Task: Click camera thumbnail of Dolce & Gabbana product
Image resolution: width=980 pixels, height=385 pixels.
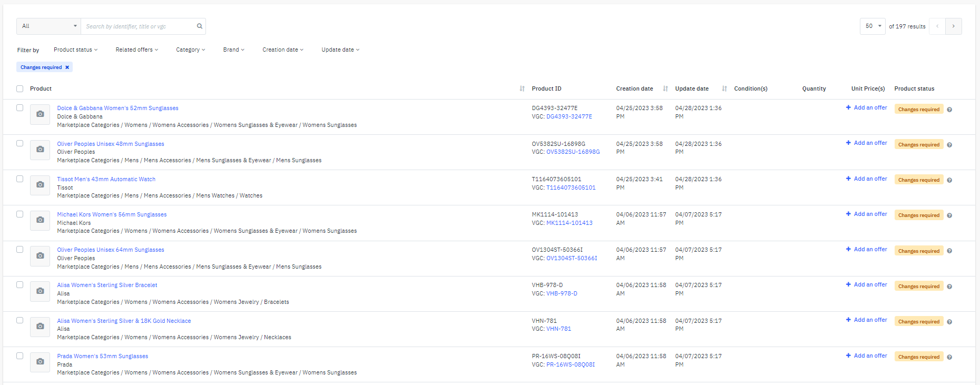Action: (40, 114)
